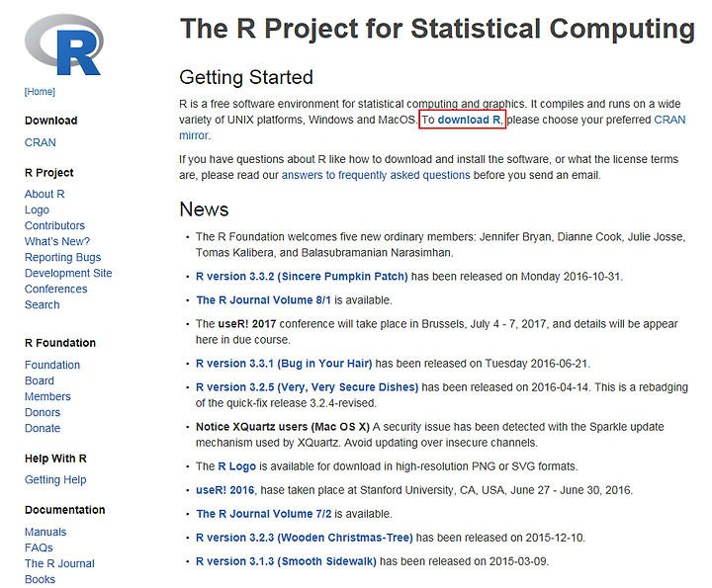
Task: Open the Members link
Action: pyautogui.click(x=47, y=396)
